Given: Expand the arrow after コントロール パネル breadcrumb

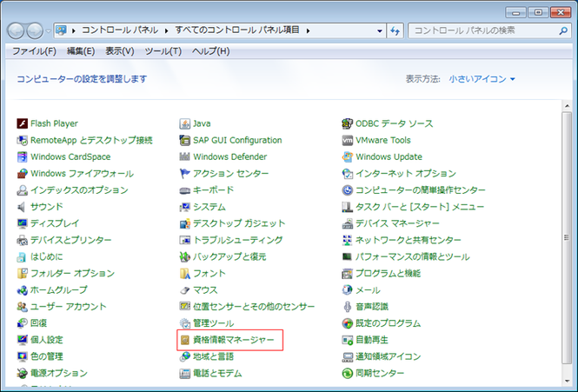Looking at the screenshot, I should pos(167,30).
